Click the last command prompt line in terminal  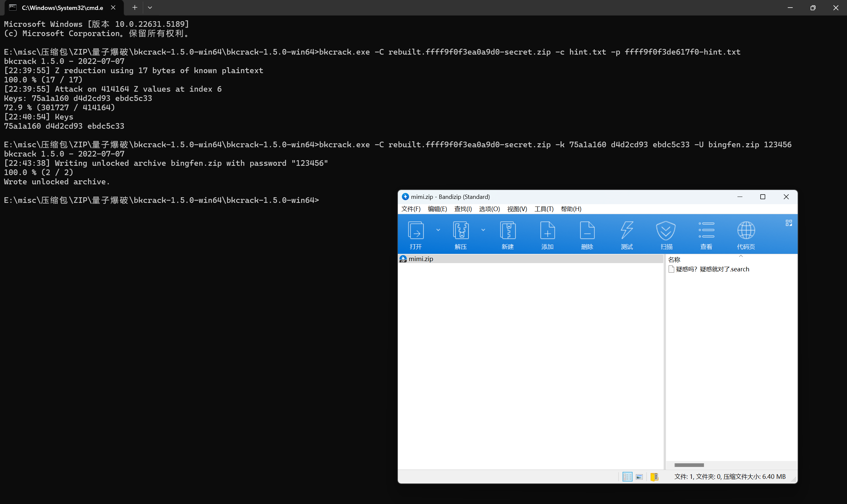(x=161, y=200)
